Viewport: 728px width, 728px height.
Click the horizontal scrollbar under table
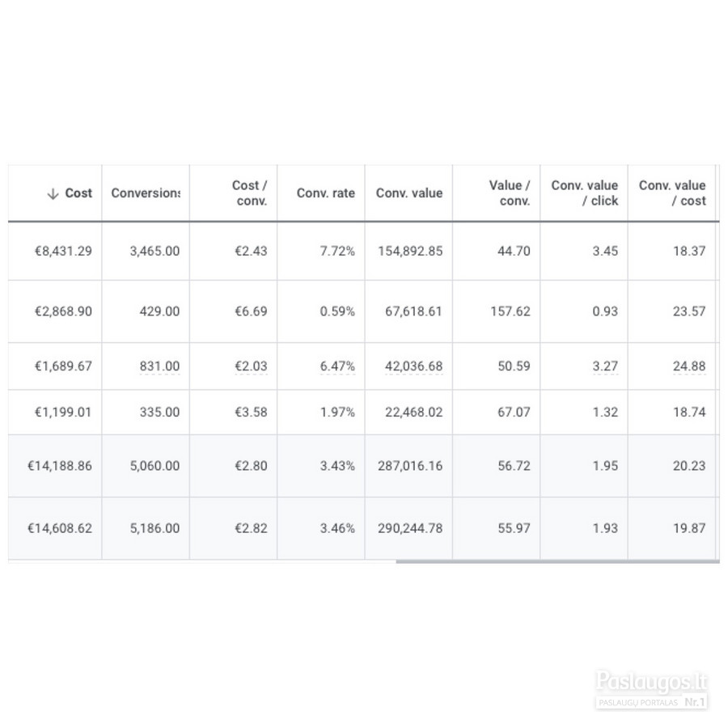tap(557, 562)
